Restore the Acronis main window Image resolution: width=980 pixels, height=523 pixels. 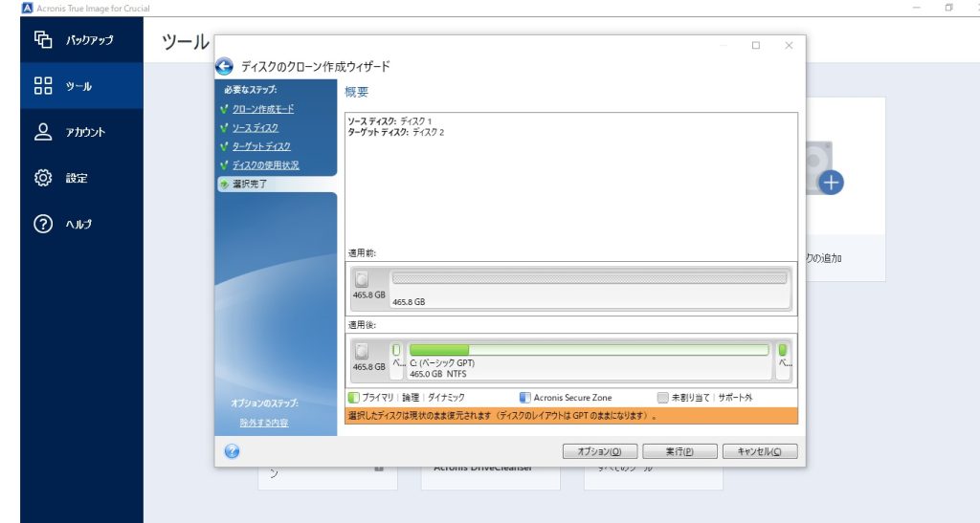[948, 8]
